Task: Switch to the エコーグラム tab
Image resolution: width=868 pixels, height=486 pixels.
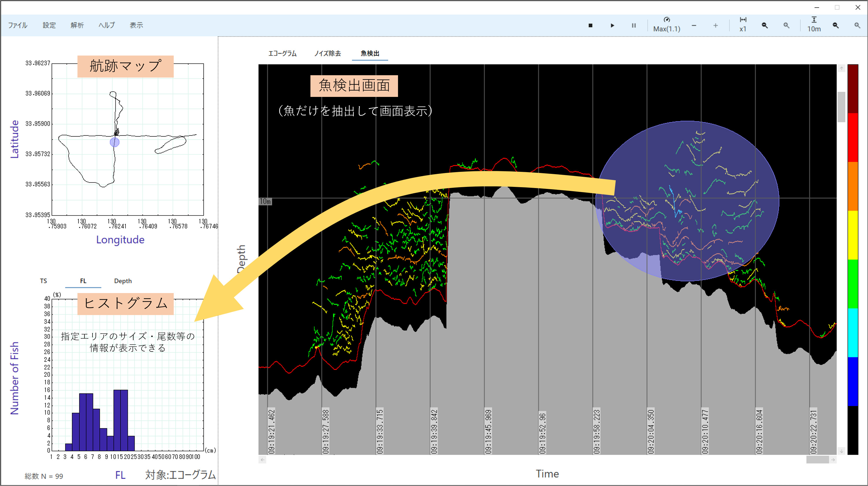Action: pos(282,54)
